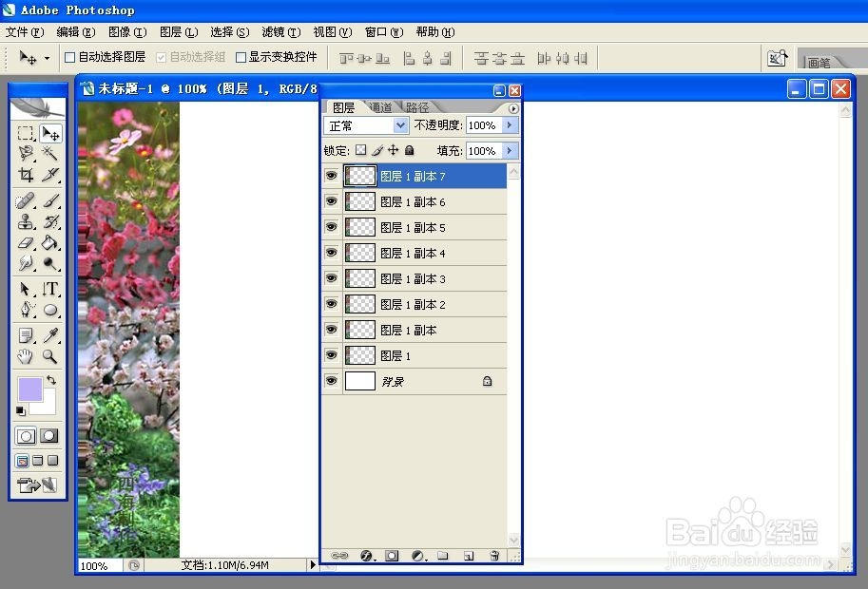Select the Type tool

(x=50, y=289)
